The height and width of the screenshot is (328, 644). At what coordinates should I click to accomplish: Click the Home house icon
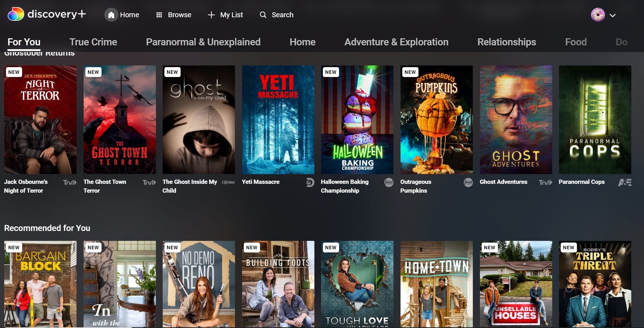pyautogui.click(x=111, y=15)
